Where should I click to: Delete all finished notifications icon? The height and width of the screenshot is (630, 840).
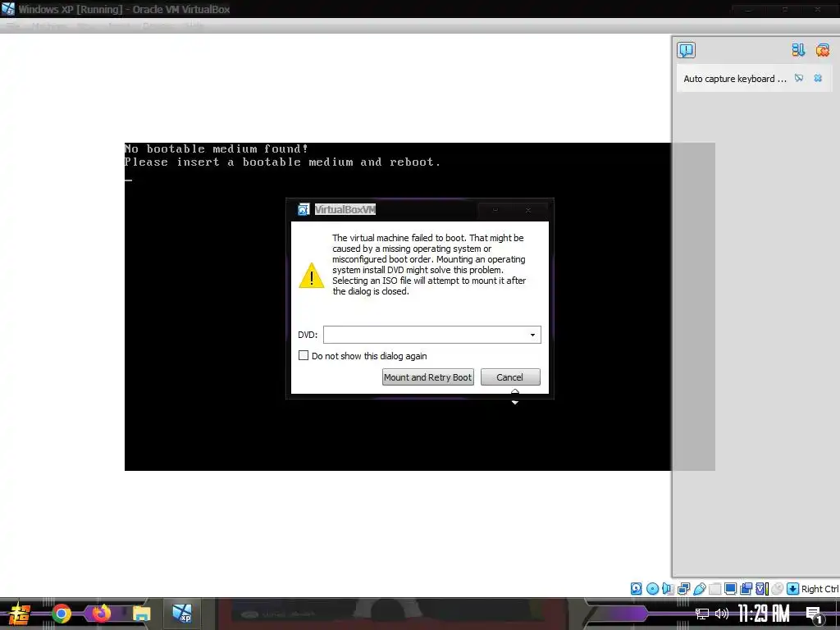[x=822, y=50]
